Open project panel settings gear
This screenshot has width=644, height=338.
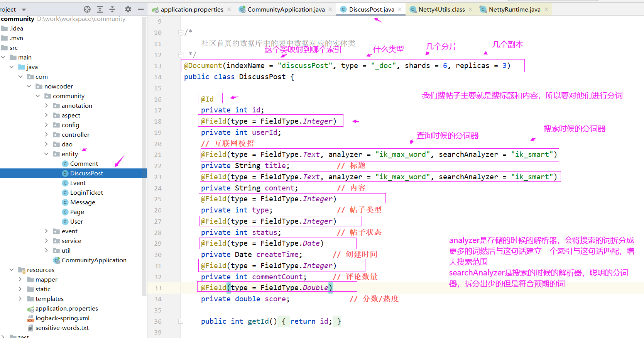[128, 9]
